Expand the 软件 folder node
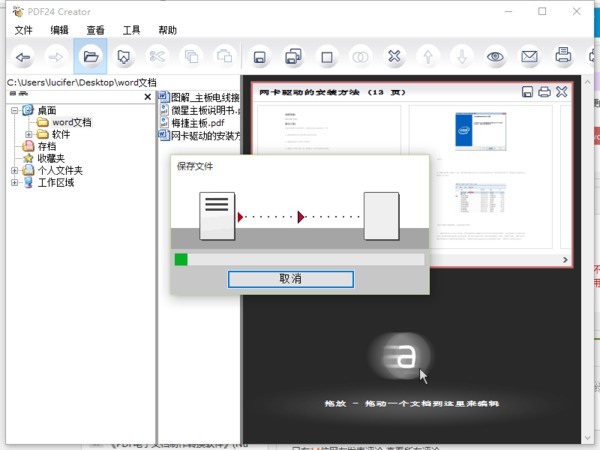600x450 pixels. (x=29, y=134)
